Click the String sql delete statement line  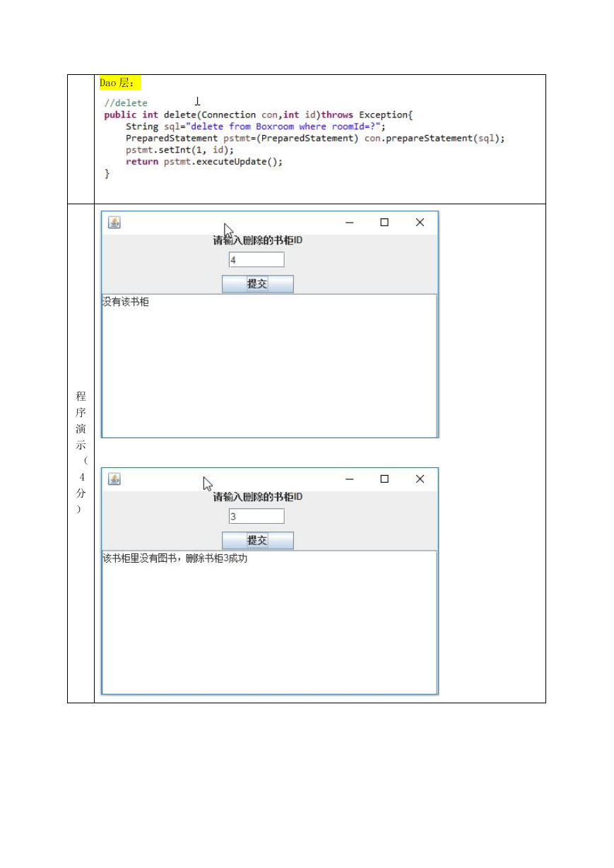click(x=256, y=127)
